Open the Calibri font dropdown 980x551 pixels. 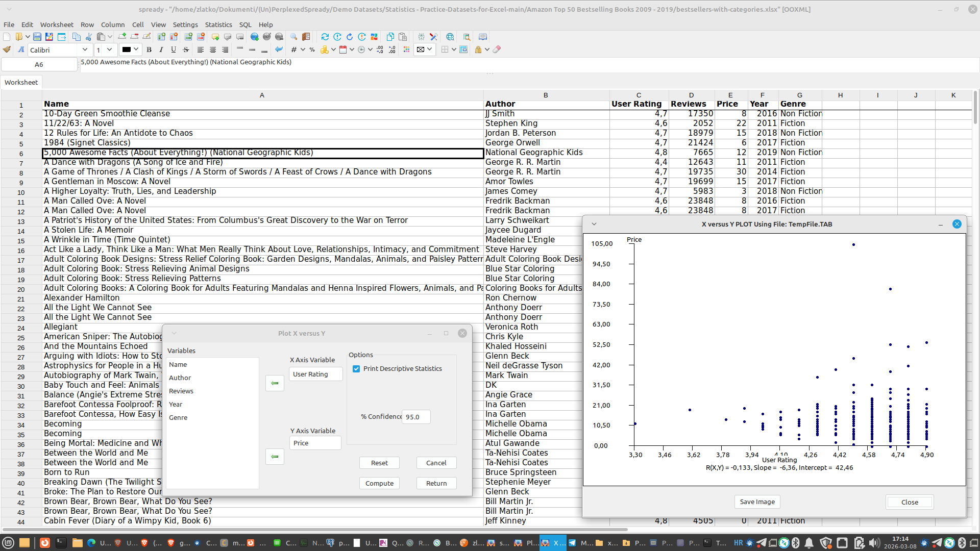pyautogui.click(x=85, y=49)
